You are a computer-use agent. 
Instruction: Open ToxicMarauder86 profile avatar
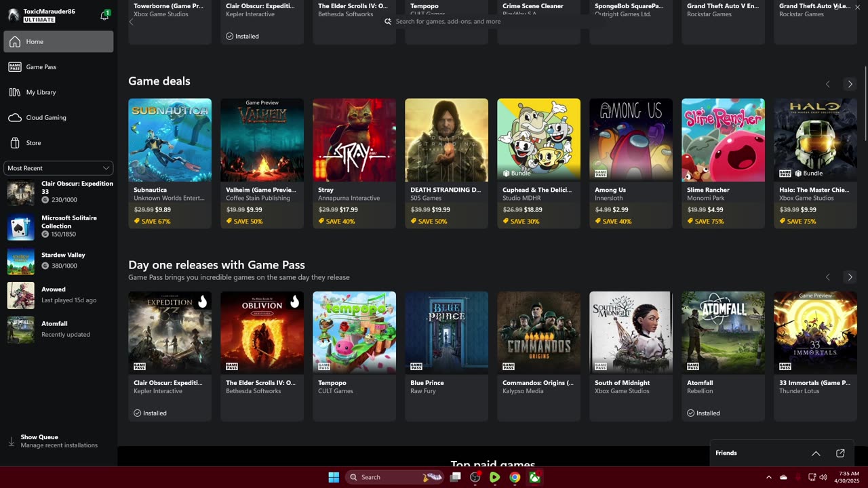point(13,15)
